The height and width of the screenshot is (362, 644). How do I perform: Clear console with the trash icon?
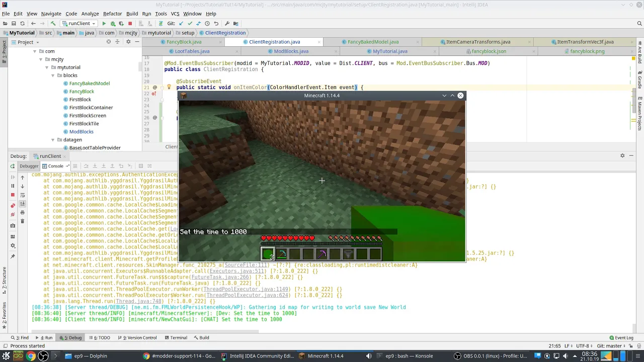pyautogui.click(x=22, y=221)
